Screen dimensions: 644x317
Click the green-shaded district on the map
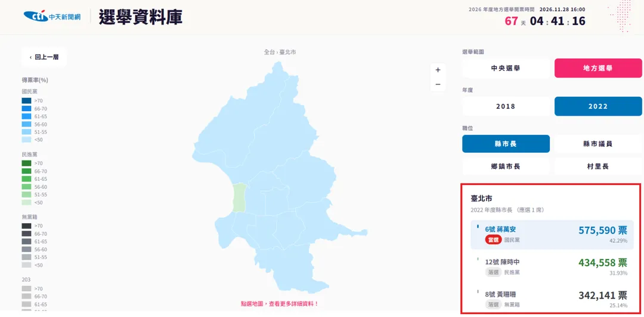(240, 198)
